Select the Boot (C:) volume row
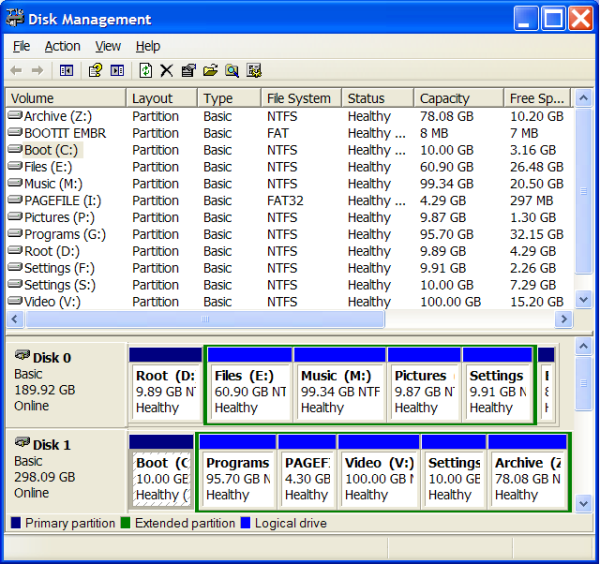This screenshot has height=564, width=600. click(289, 150)
